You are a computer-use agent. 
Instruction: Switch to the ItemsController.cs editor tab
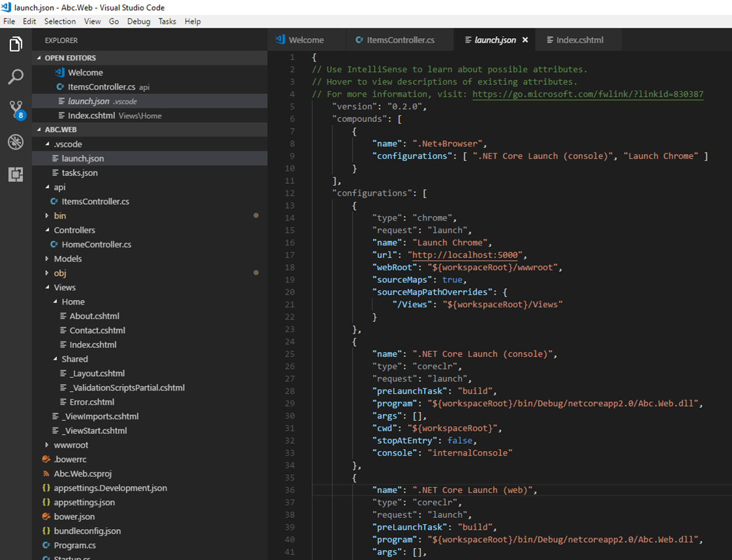(x=400, y=40)
